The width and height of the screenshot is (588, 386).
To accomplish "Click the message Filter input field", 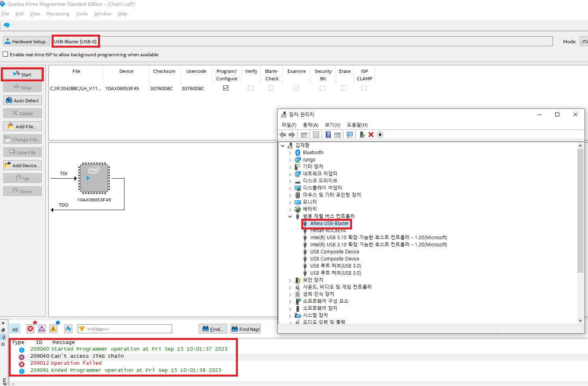I will click(x=128, y=329).
